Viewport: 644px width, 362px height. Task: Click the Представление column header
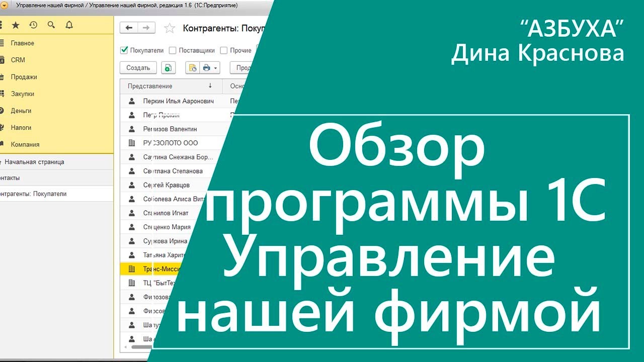point(171,86)
